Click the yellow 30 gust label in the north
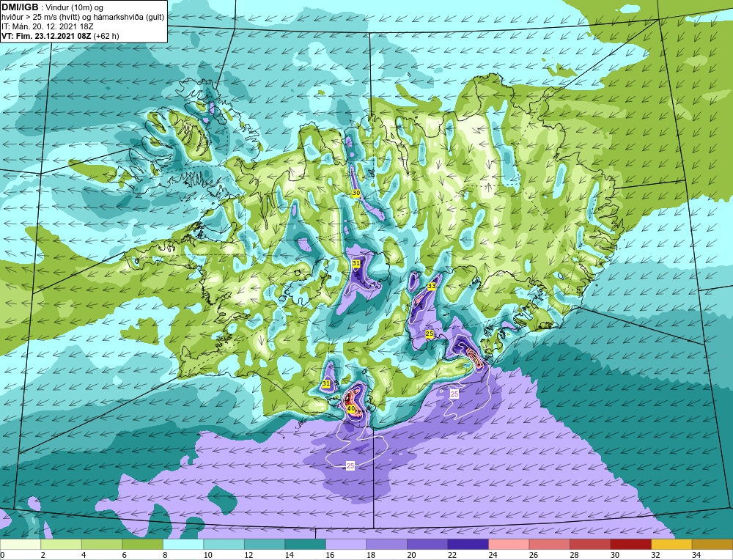This screenshot has height=560, width=733. [x=356, y=193]
